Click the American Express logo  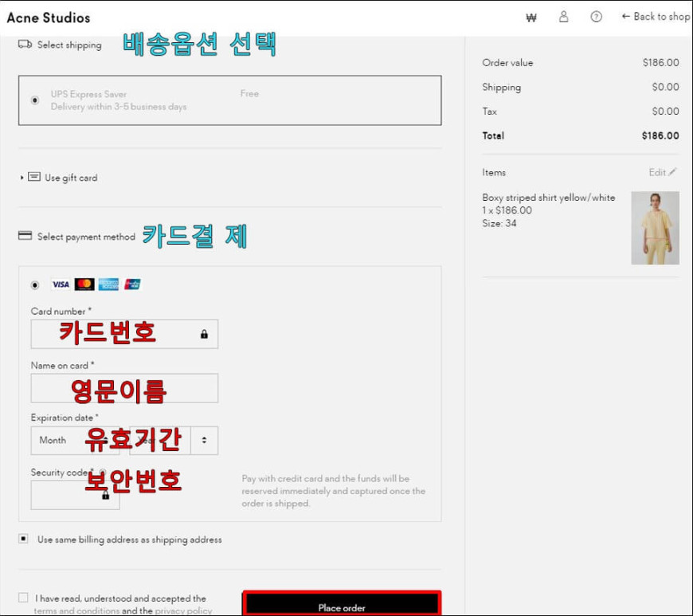coord(108,284)
